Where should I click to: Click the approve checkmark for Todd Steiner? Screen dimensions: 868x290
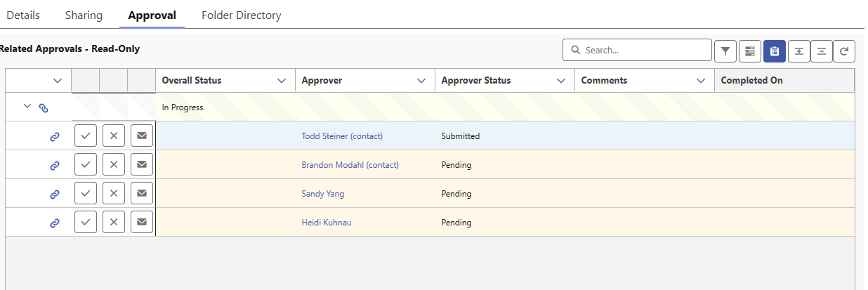(86, 136)
